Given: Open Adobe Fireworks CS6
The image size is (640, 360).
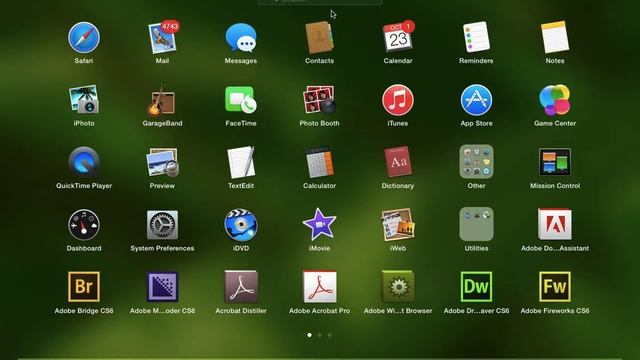Looking at the screenshot, I should click(x=555, y=287).
